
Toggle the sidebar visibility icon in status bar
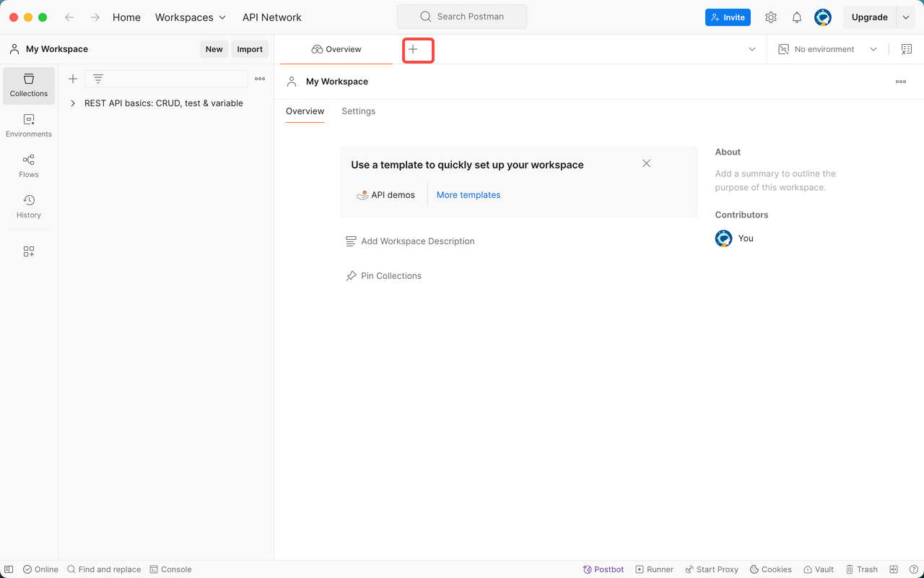pyautogui.click(x=9, y=569)
